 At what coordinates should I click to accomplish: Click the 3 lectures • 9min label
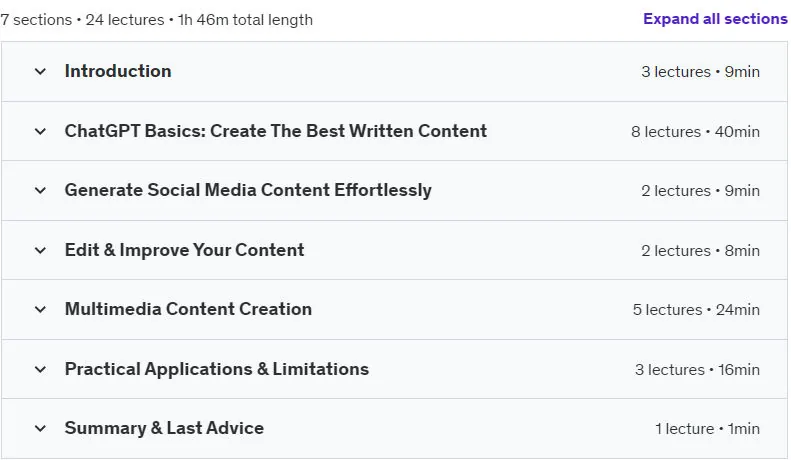coord(700,72)
